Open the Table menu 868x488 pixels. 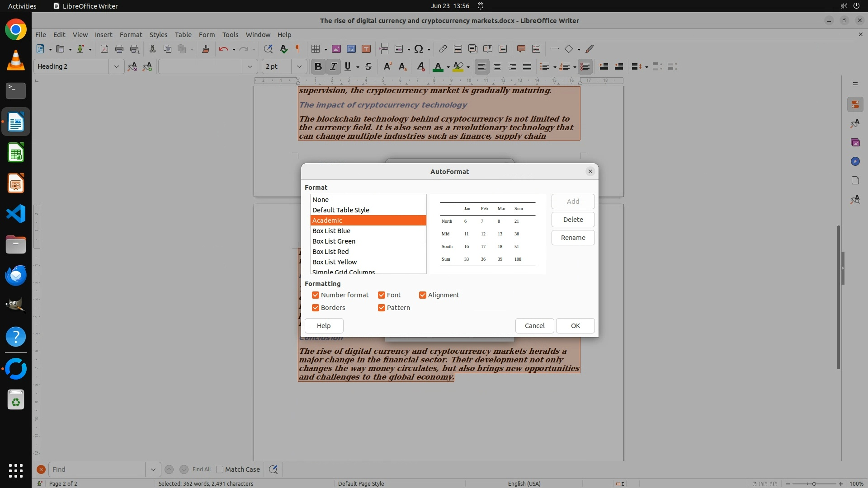tap(183, 34)
